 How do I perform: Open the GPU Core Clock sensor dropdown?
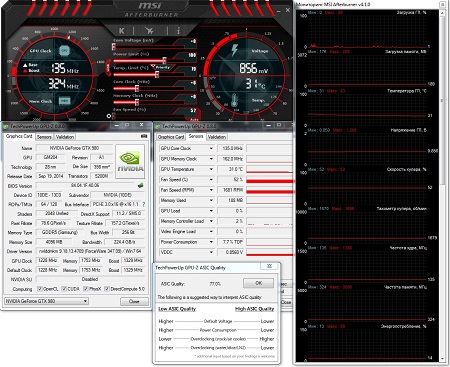[x=211, y=148]
